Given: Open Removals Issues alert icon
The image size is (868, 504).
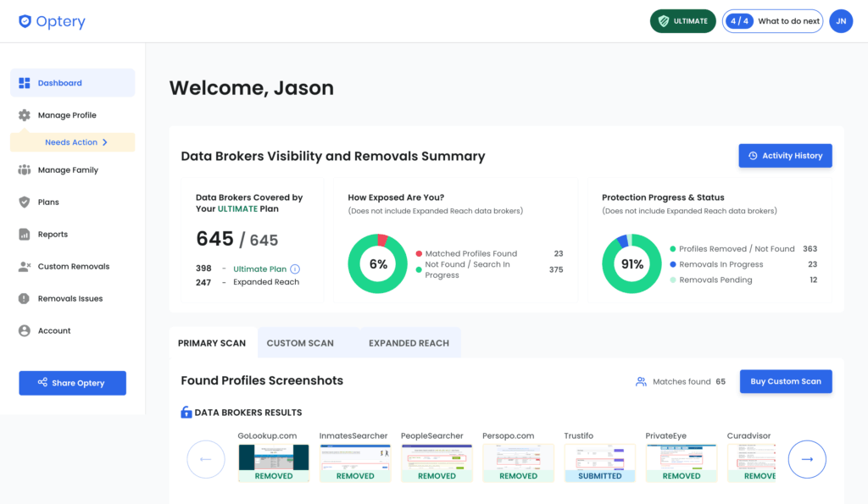Looking at the screenshot, I should pos(25,299).
